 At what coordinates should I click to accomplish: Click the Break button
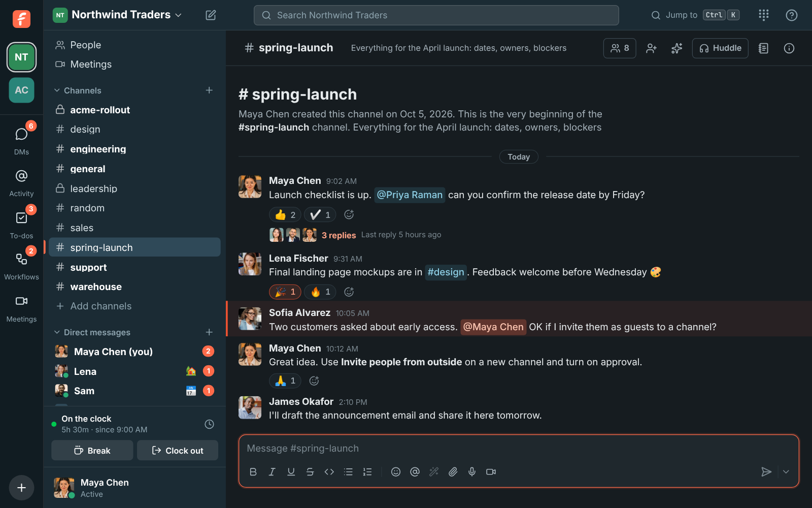92,451
